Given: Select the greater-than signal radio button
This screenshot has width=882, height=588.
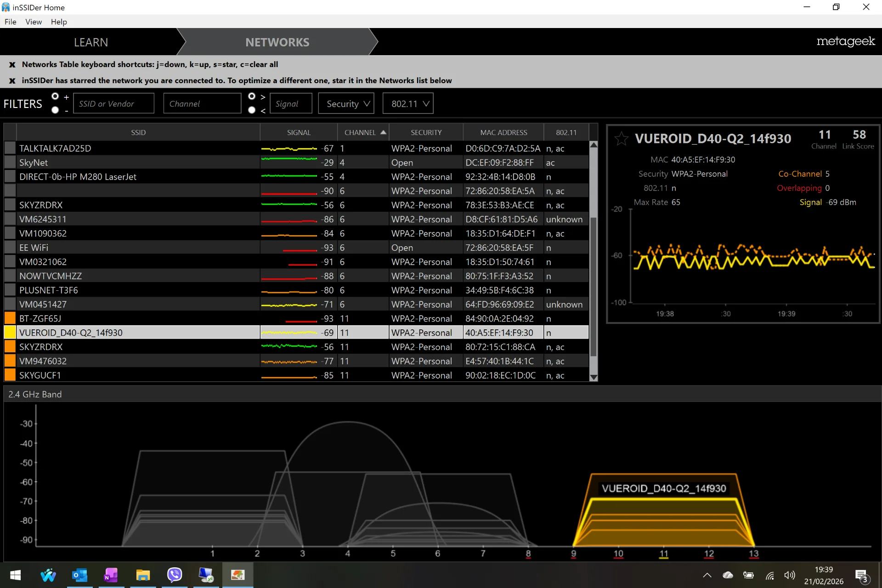Looking at the screenshot, I should 252,96.
